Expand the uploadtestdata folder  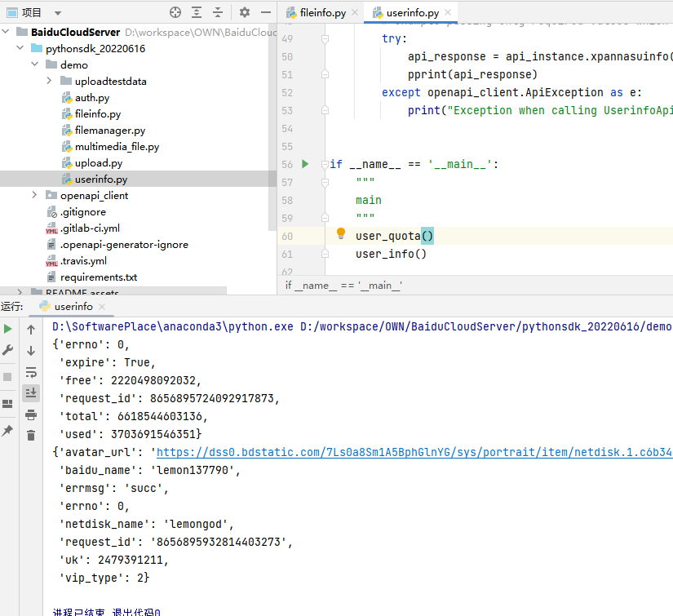click(x=49, y=82)
